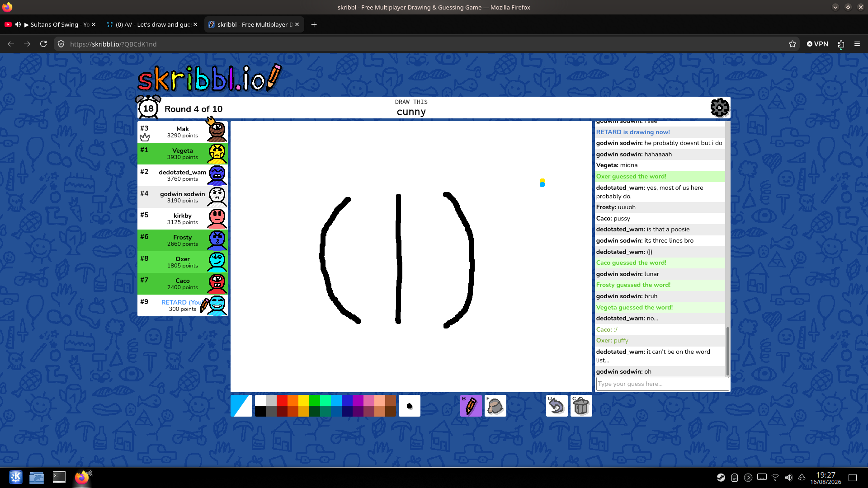Screen dimensions: 868x488
Task: Open the Steam tray icon
Action: coord(721,478)
